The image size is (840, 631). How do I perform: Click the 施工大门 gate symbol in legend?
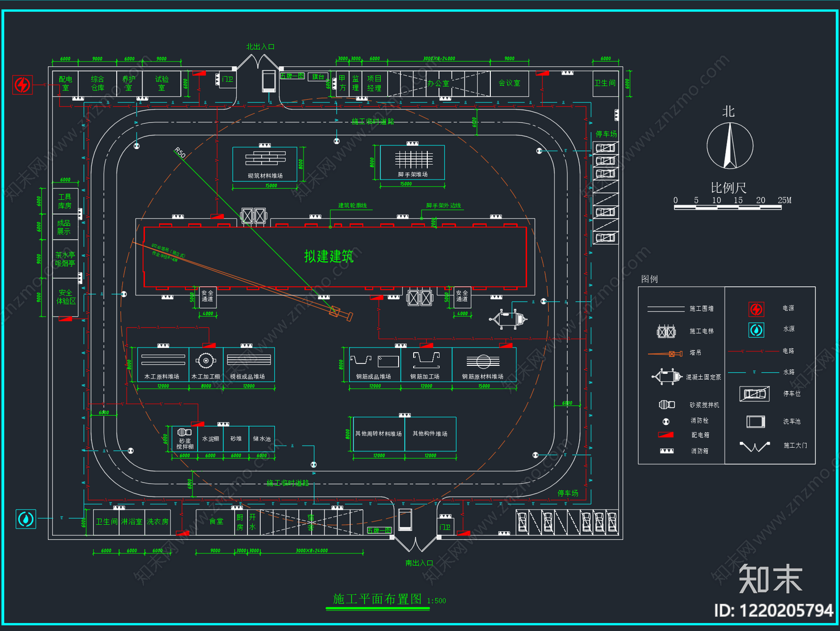click(x=754, y=447)
